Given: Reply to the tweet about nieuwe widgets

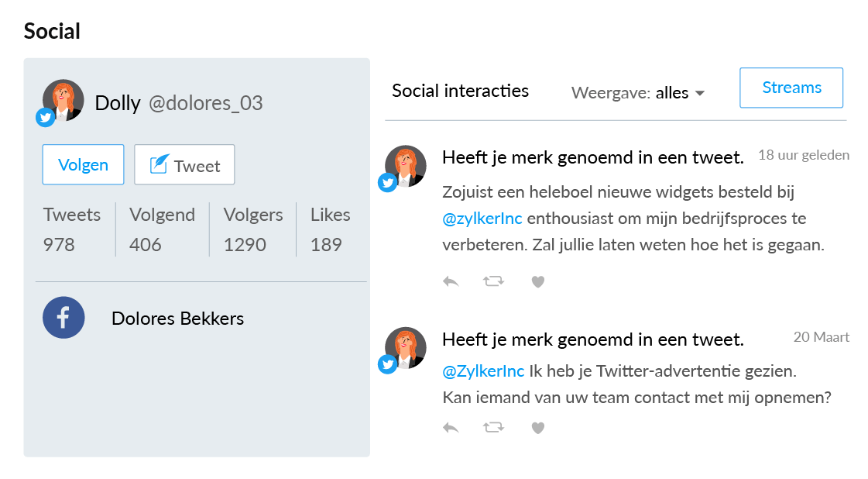Looking at the screenshot, I should click(x=451, y=281).
